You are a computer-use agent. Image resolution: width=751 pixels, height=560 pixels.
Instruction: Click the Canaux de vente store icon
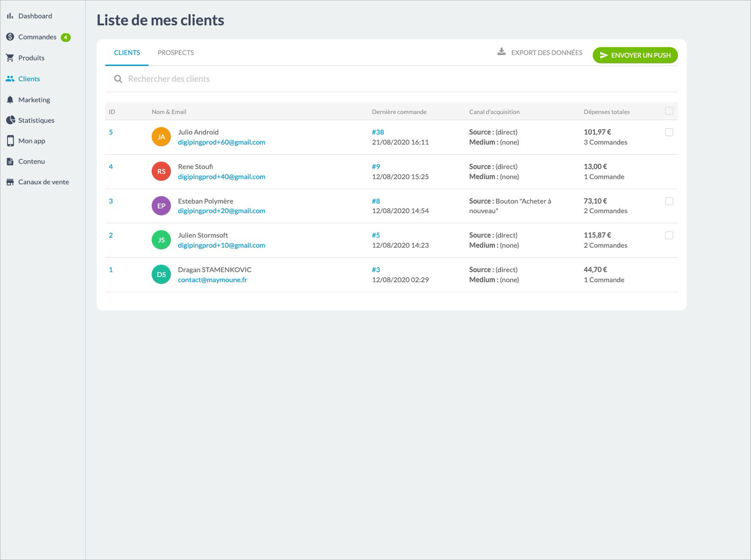pos(10,182)
